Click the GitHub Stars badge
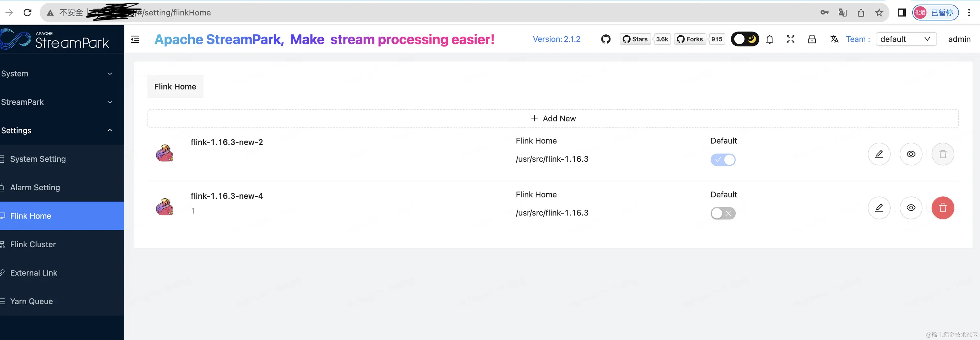980x340 pixels. pyautogui.click(x=635, y=39)
